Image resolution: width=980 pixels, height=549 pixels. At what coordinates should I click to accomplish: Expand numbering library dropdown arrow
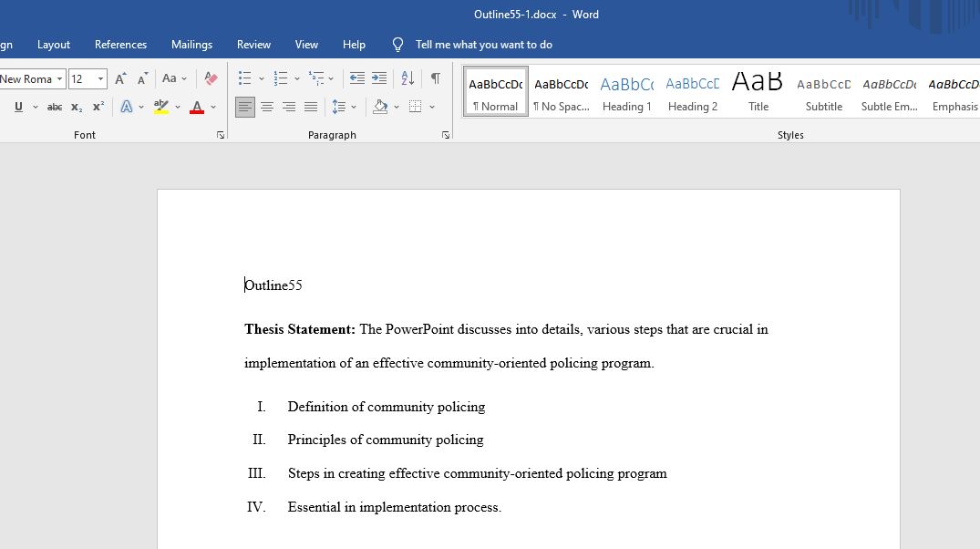point(297,78)
